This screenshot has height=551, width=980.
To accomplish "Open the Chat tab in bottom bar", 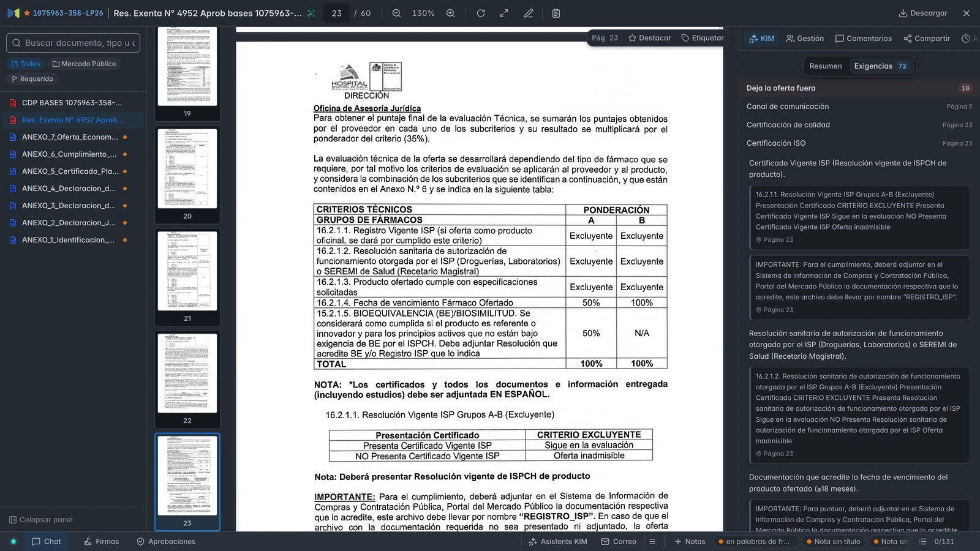I will (47, 541).
